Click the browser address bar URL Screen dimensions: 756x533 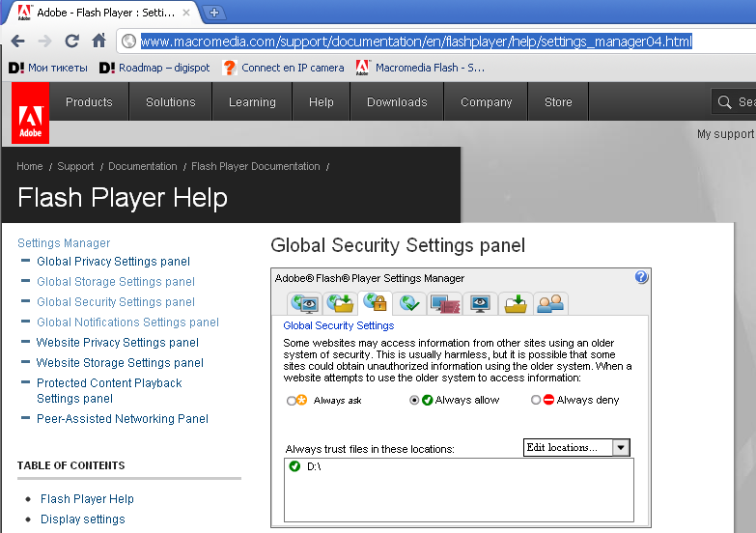pos(416,42)
